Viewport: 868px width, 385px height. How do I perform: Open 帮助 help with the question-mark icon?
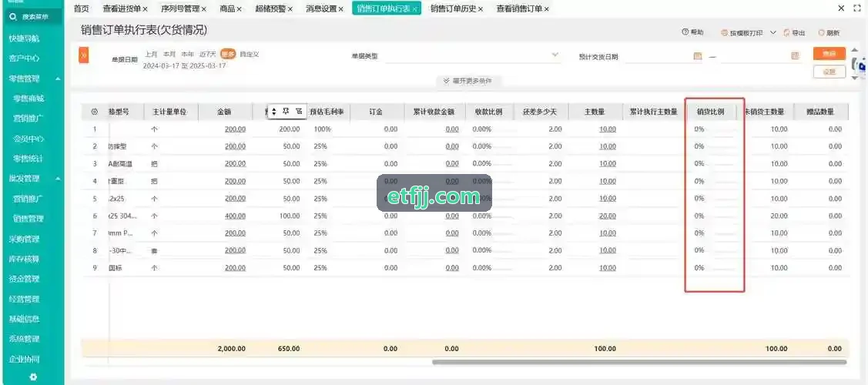(685, 32)
